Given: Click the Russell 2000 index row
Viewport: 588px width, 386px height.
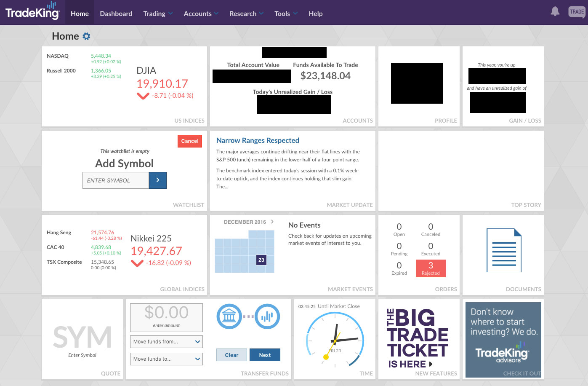Looking at the screenshot, I should [84, 73].
